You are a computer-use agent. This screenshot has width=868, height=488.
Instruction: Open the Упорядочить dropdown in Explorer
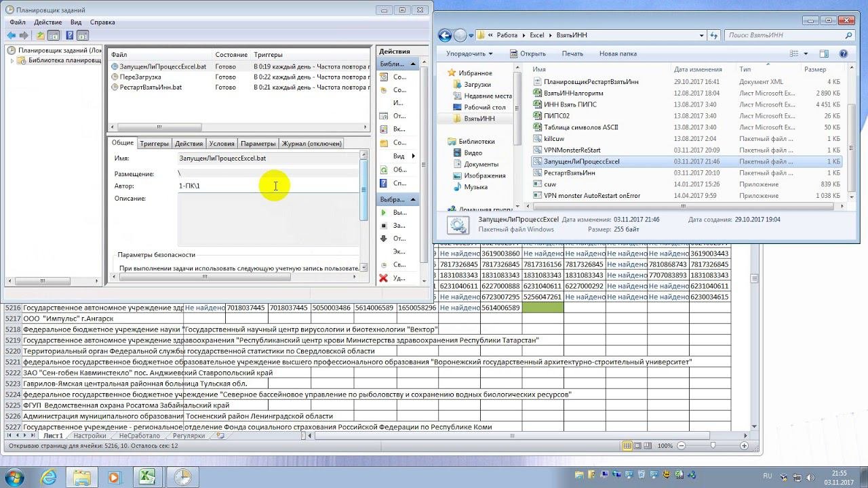(x=469, y=54)
